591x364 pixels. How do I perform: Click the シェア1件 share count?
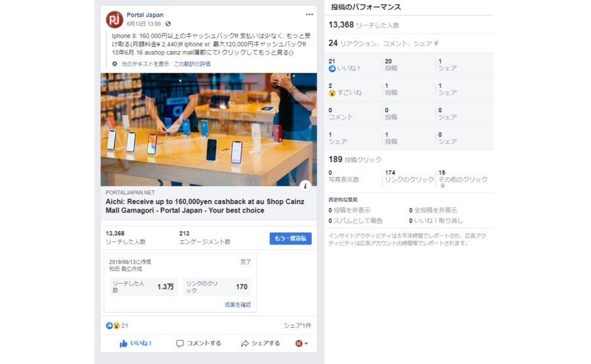[297, 325]
